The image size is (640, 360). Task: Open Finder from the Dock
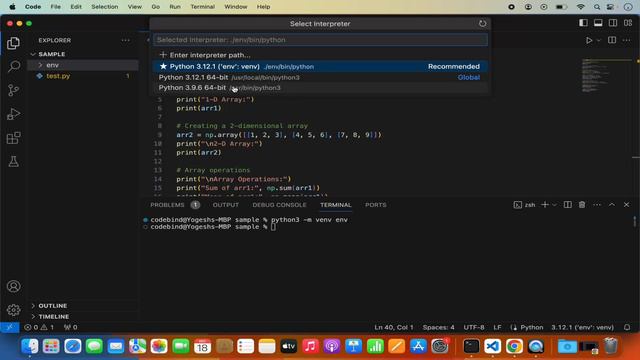(x=30, y=346)
